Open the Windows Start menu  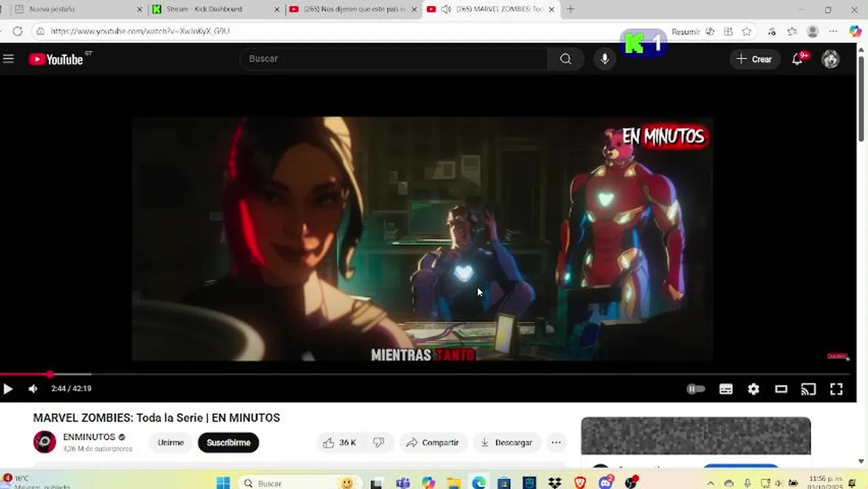[223, 483]
